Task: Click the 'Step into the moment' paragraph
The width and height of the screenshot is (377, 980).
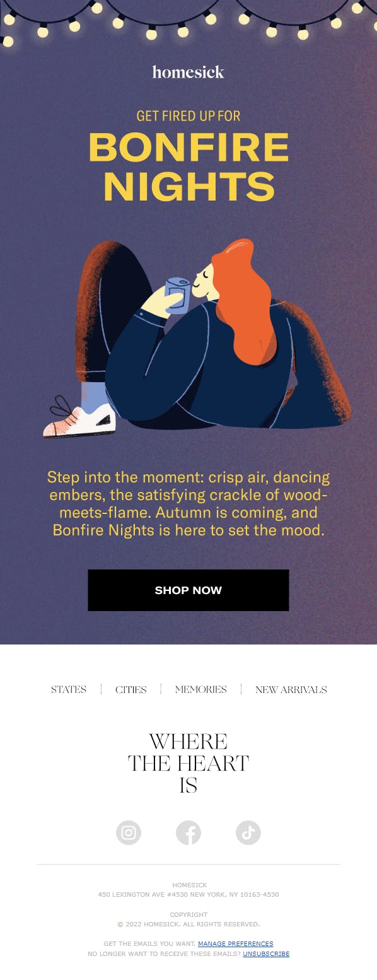Action: (188, 503)
